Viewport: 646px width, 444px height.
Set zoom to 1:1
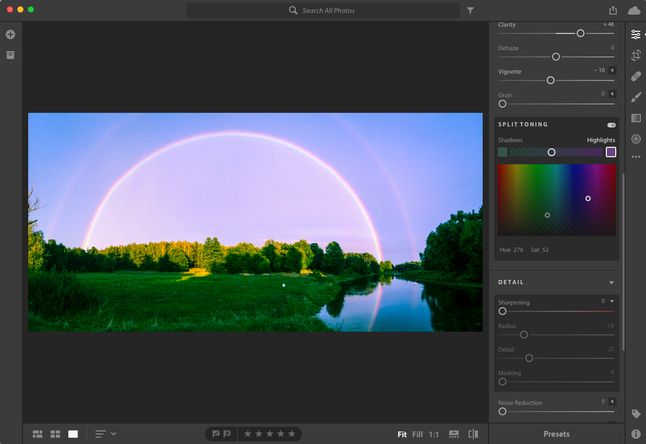(x=434, y=434)
